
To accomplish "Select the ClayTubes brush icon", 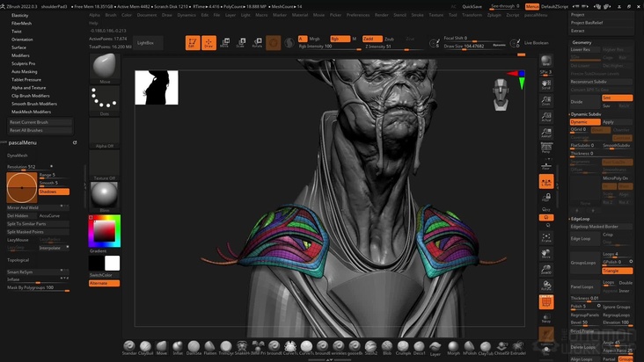I will pos(486,348).
